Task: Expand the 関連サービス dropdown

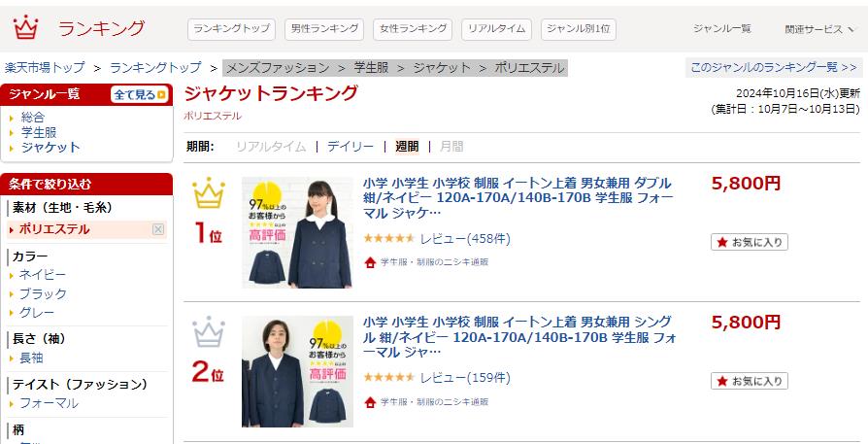Action: coord(819,29)
